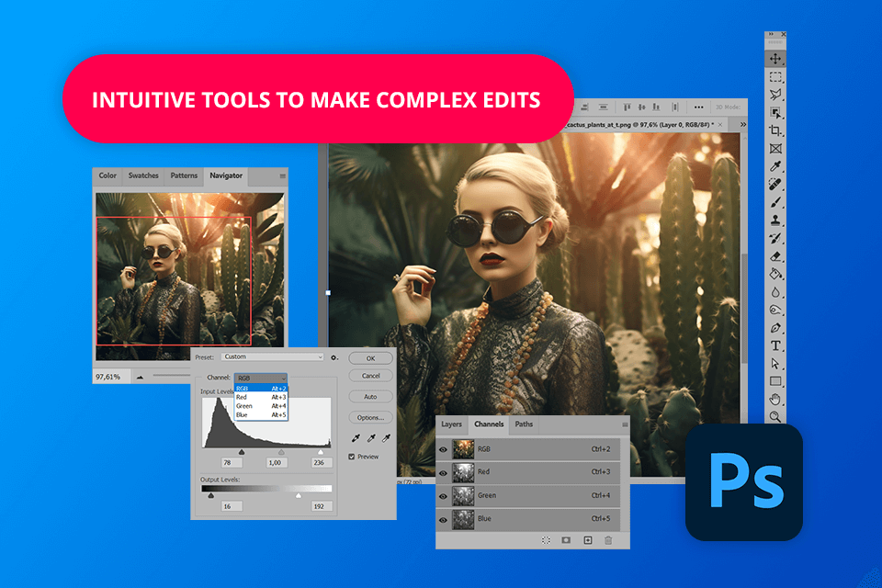This screenshot has height=588, width=882.
Task: Select the Type tool
Action: coord(775,345)
